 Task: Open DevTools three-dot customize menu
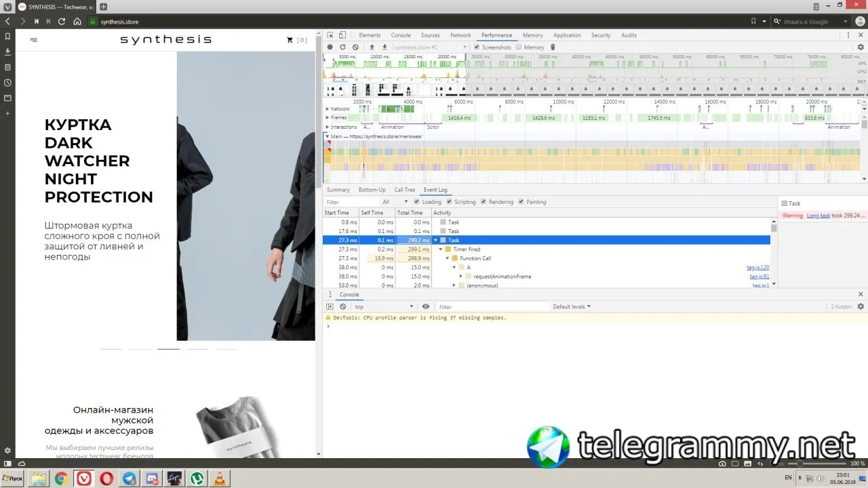pyautogui.click(x=848, y=35)
